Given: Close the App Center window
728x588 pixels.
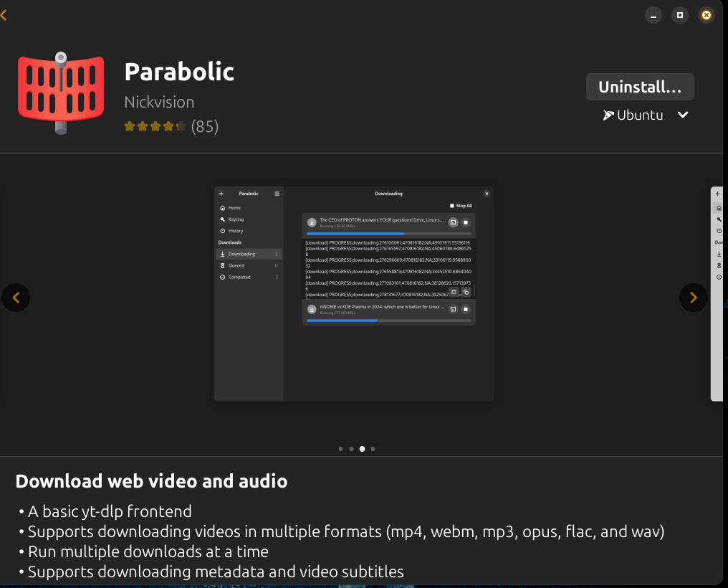Looking at the screenshot, I should (x=707, y=15).
